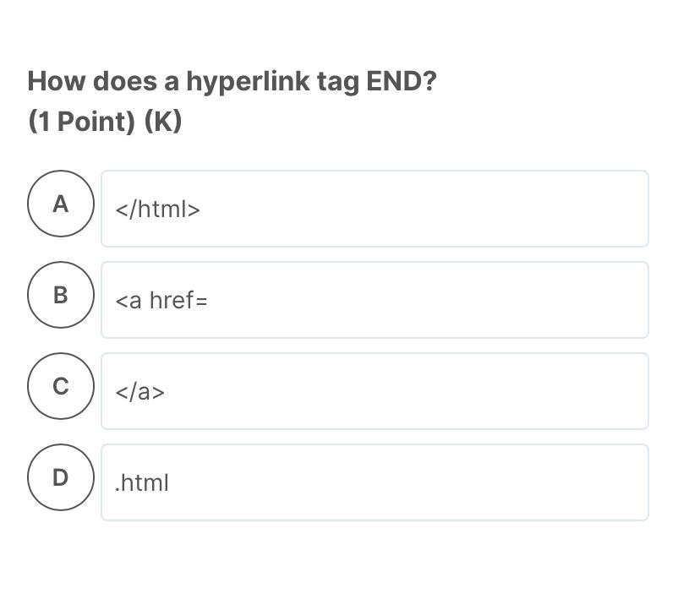Tick the radio next to the "</a>" answer
700x615 pixels.
pyautogui.click(x=60, y=386)
